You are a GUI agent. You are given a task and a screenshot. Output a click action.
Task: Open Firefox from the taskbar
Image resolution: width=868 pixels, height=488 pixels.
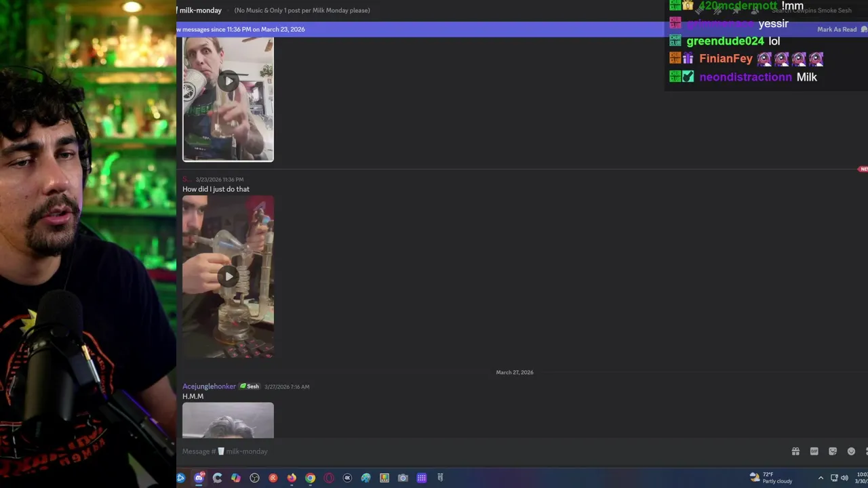(292, 478)
